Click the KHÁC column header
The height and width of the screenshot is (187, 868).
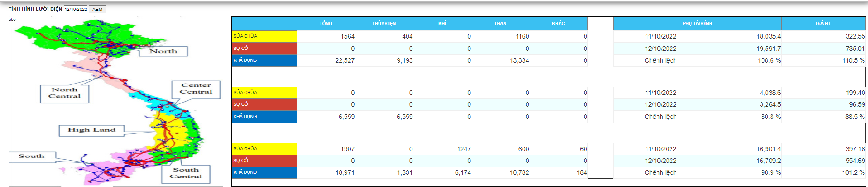[558, 24]
